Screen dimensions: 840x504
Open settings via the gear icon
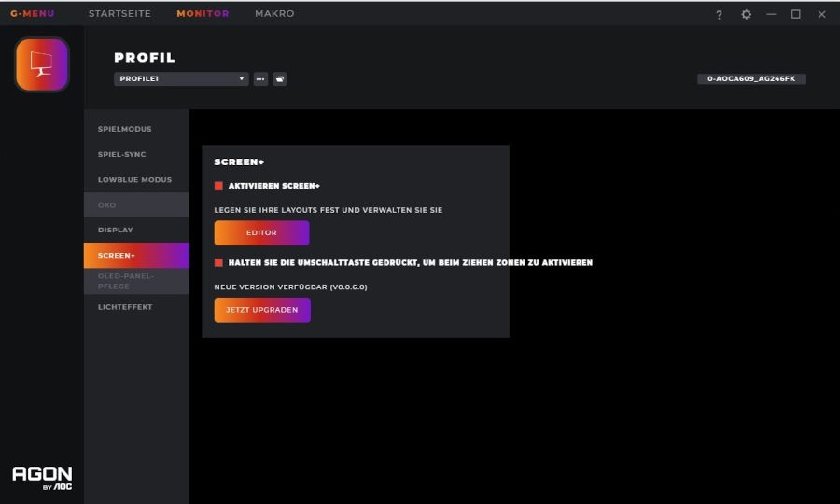746,14
